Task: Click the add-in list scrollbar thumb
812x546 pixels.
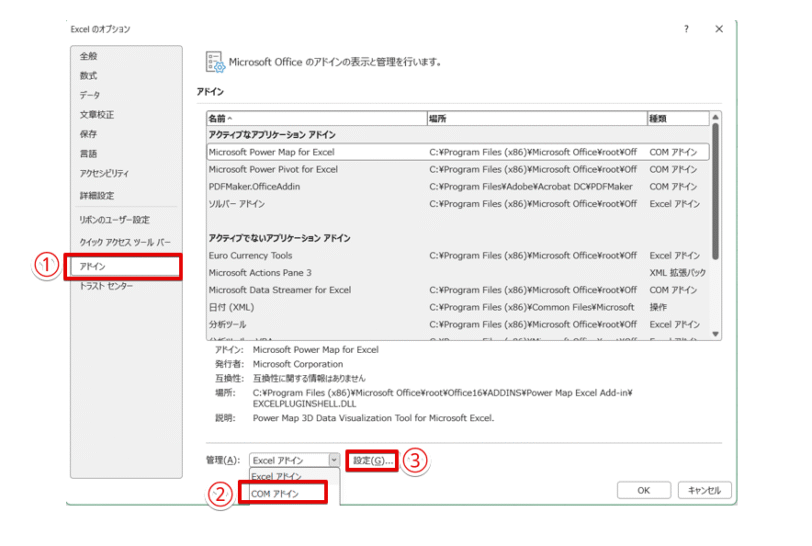Action: tap(715, 191)
